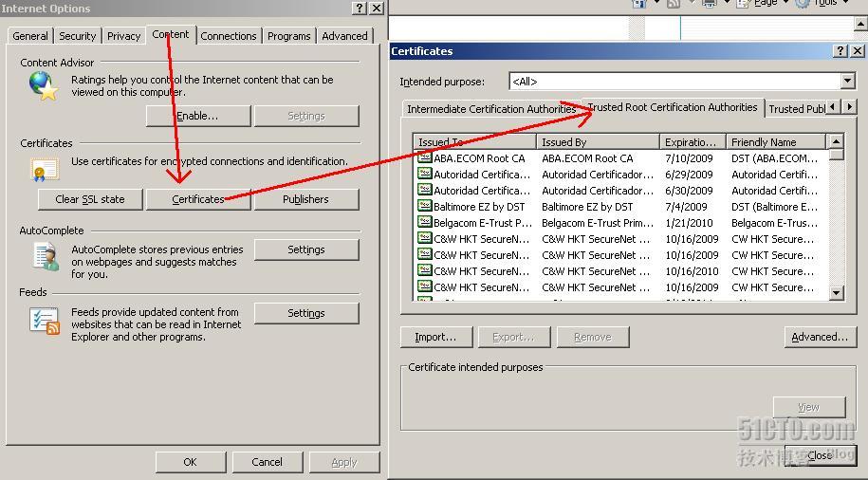Click the Belgacom E-Trust certificate icon
This screenshot has height=480, width=868.
point(425,222)
